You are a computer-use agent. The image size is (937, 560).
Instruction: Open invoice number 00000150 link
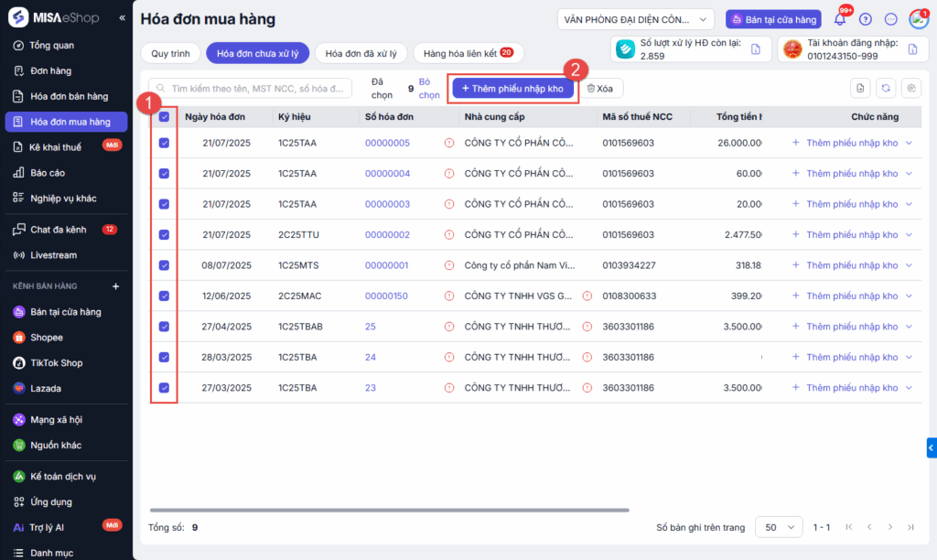pyautogui.click(x=386, y=296)
